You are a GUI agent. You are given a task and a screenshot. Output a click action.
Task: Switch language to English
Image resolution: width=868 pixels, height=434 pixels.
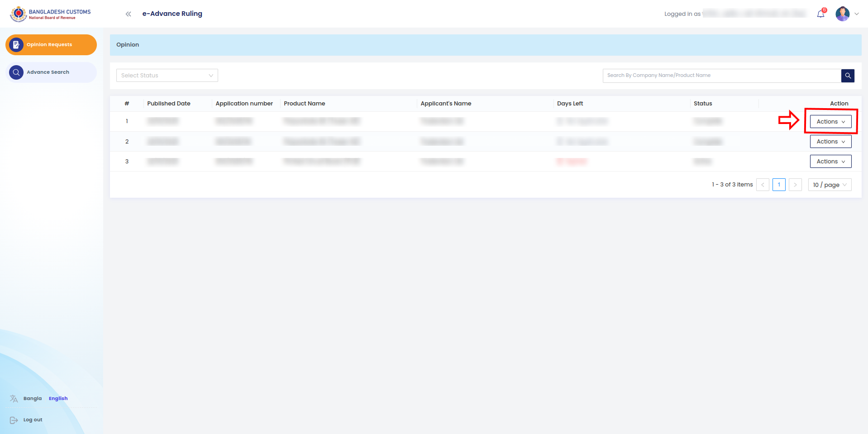tap(58, 399)
